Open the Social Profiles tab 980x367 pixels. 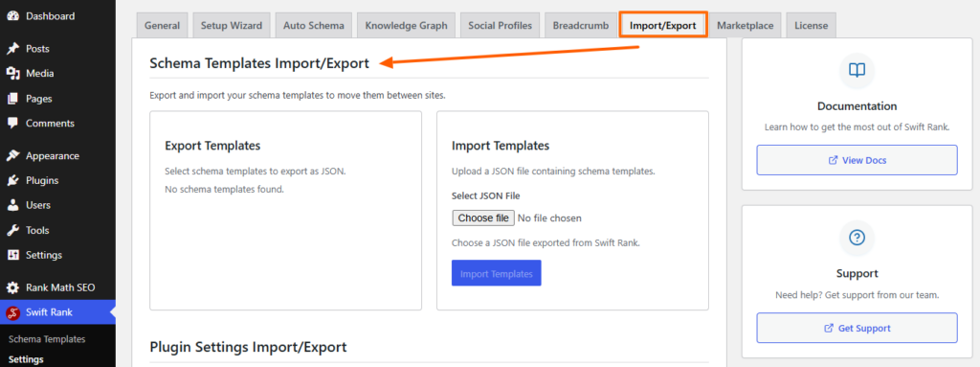pos(500,26)
